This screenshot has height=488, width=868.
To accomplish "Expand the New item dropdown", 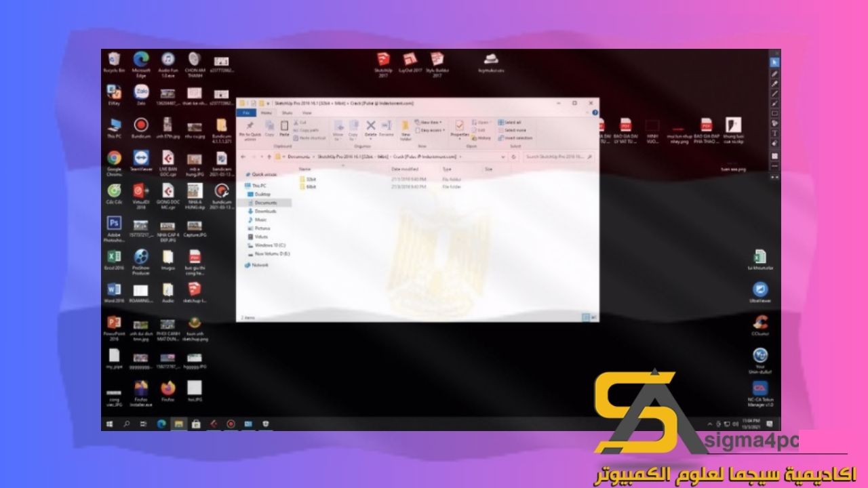I will point(430,123).
